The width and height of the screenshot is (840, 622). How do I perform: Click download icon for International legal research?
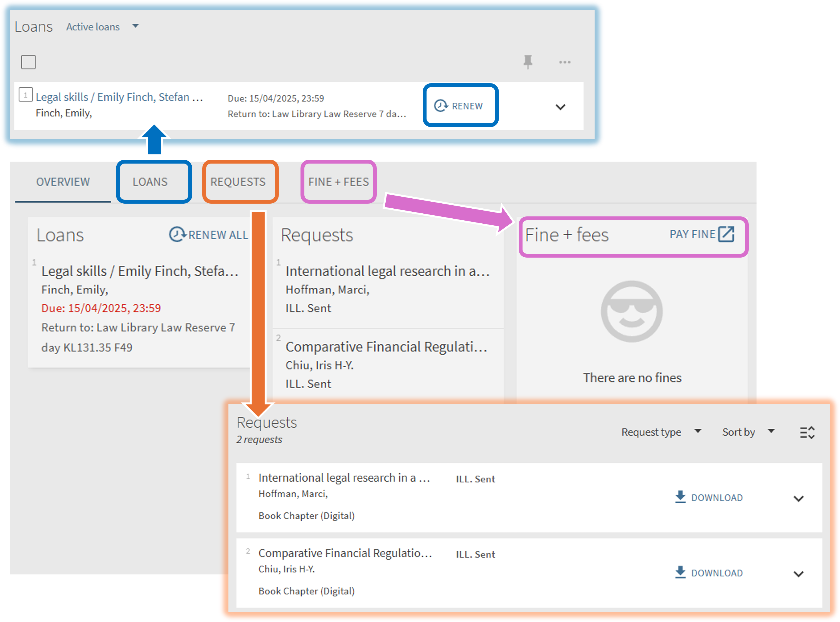(680, 497)
